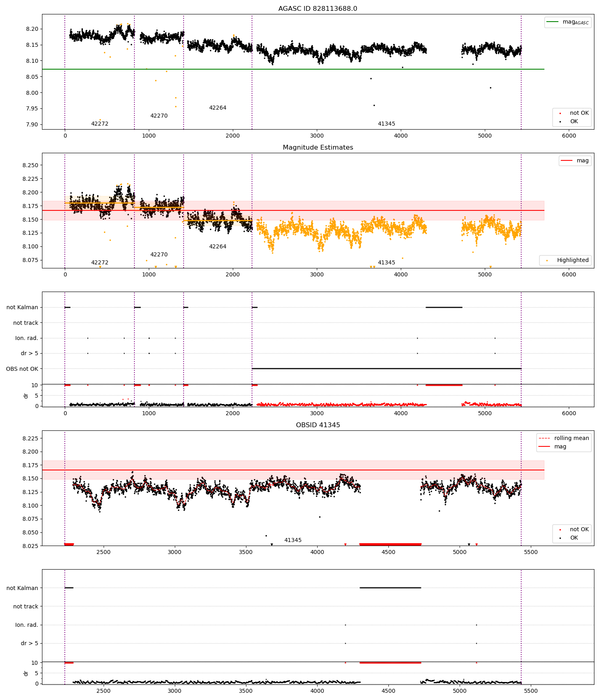Click the red 'not OK' marker in OBSID legend
The height and width of the screenshot is (700, 600).
coord(560,530)
